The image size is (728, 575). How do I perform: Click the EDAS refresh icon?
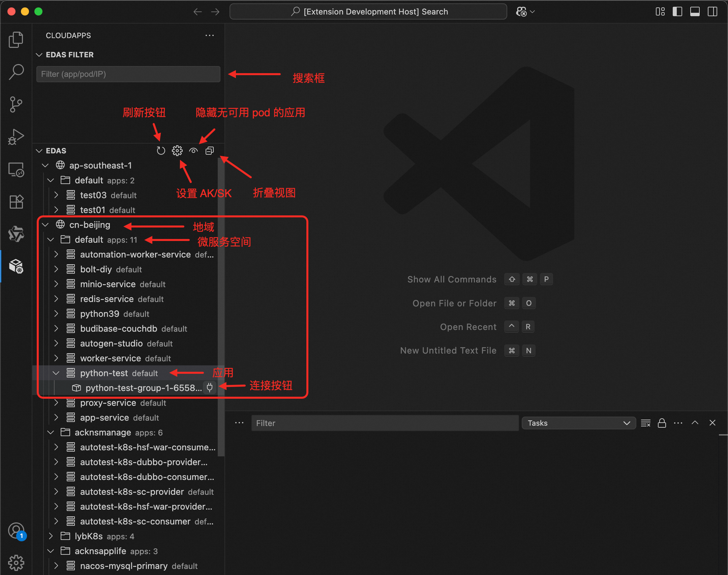tap(161, 151)
